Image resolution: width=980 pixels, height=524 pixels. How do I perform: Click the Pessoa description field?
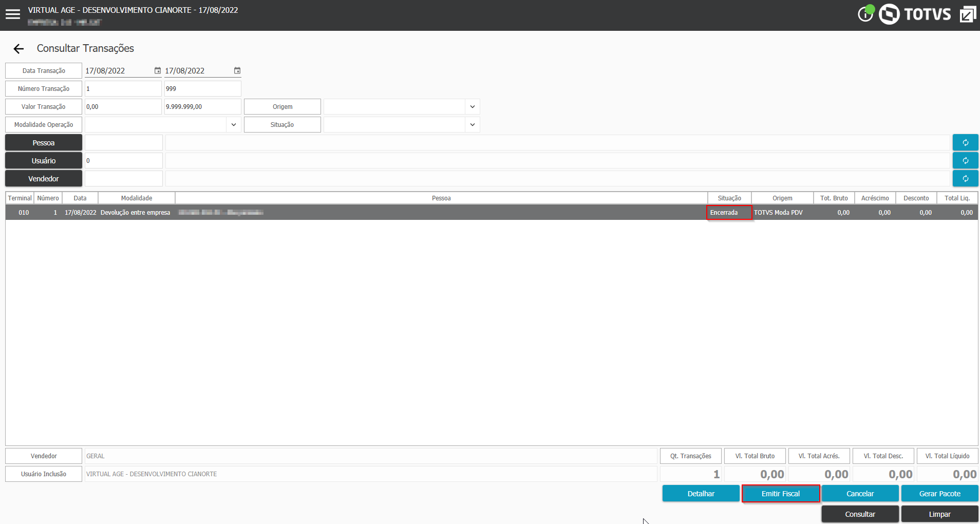point(557,143)
